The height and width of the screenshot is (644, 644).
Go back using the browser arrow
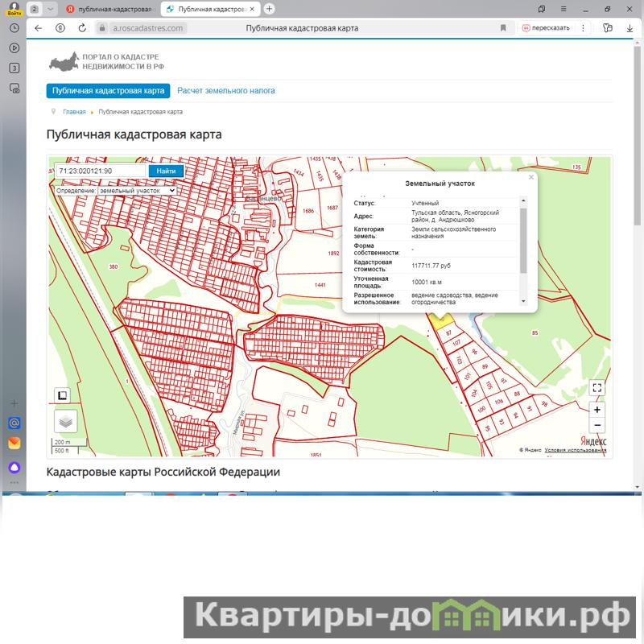click(38, 27)
